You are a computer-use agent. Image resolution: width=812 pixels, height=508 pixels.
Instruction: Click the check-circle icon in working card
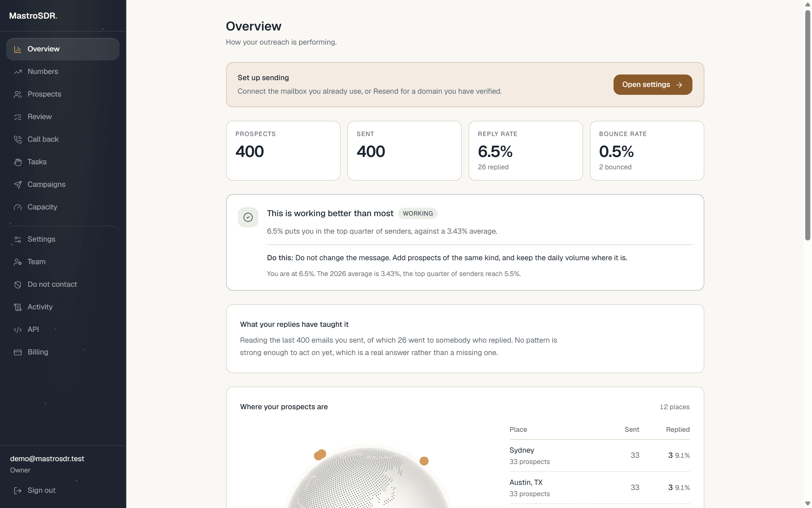click(248, 217)
